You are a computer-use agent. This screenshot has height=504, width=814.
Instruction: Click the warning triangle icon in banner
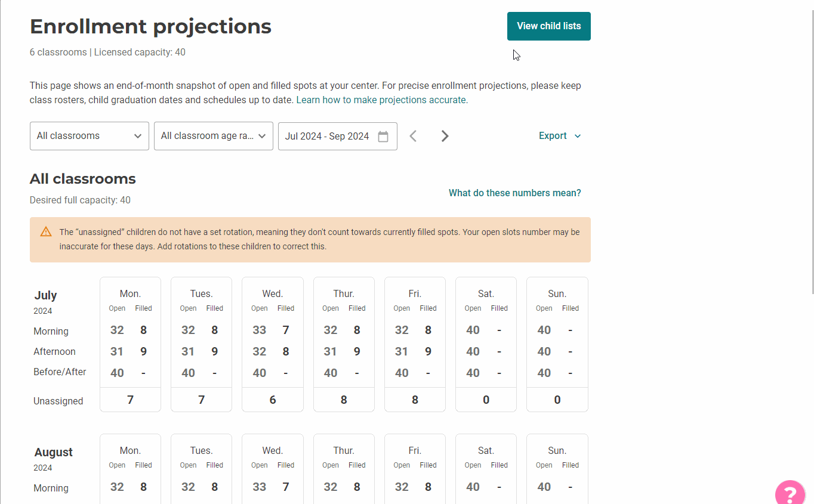pos(46,232)
